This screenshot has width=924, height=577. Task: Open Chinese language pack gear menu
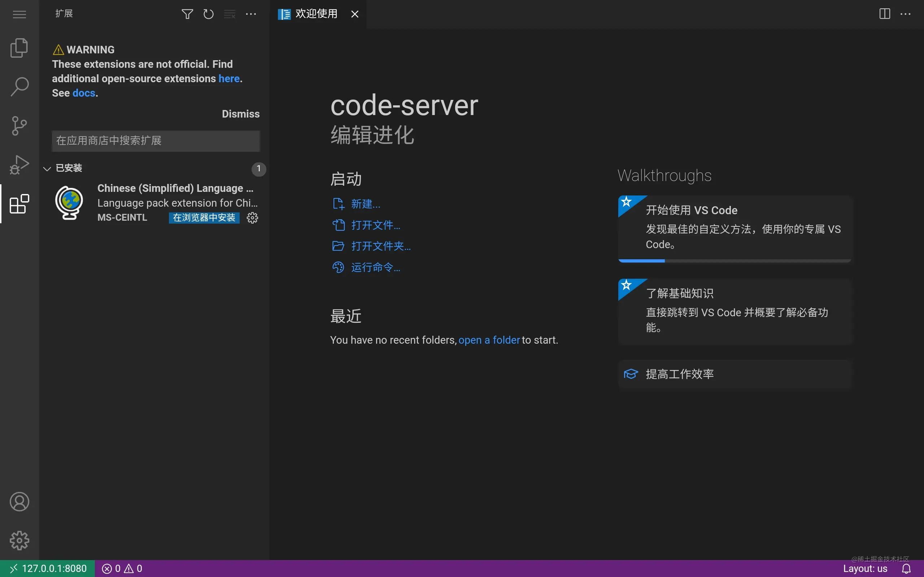click(252, 218)
